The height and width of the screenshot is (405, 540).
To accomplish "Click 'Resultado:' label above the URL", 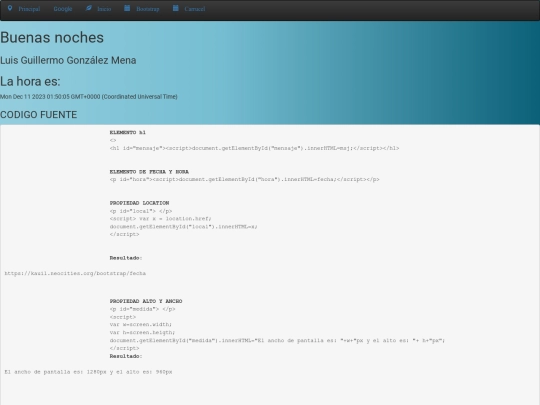I will point(126,258).
